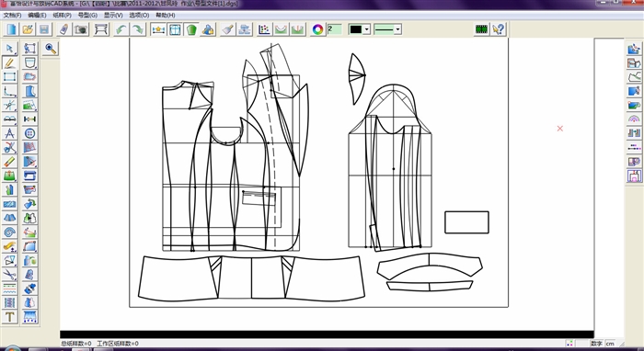Click the 工作区纸样数=0 status text
644x351 pixels.
(118, 344)
